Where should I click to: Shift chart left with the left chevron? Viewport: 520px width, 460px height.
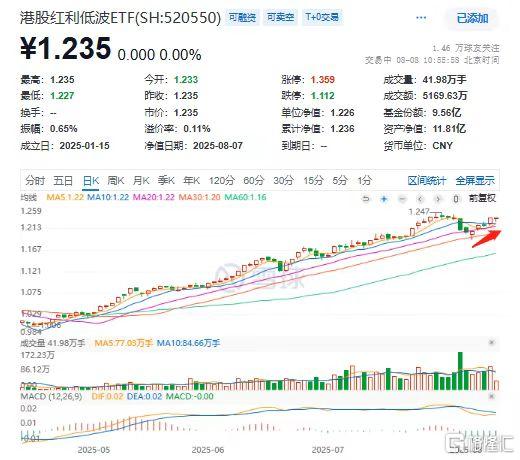(420, 199)
